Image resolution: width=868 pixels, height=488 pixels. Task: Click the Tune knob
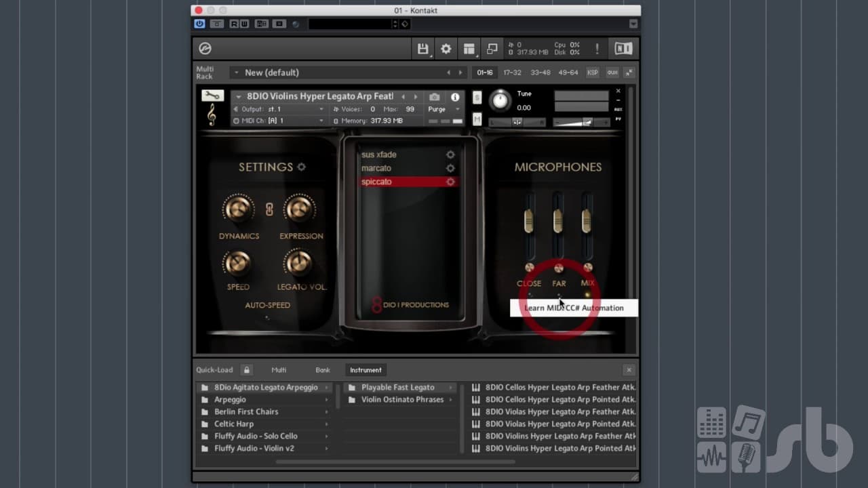(500, 100)
